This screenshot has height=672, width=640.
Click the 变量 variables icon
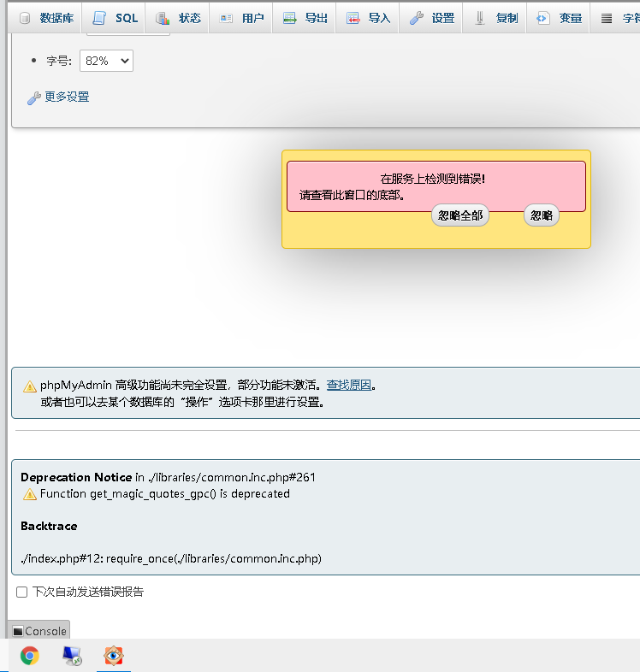coord(543,18)
